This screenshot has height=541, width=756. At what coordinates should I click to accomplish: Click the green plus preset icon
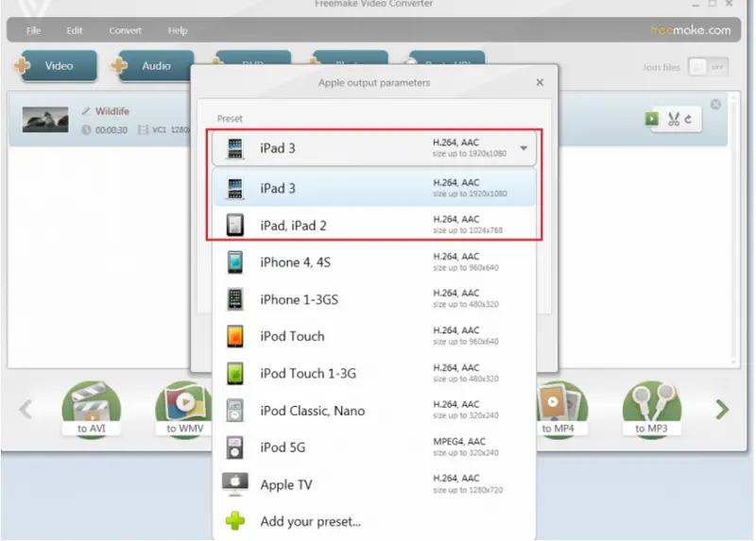(235, 521)
